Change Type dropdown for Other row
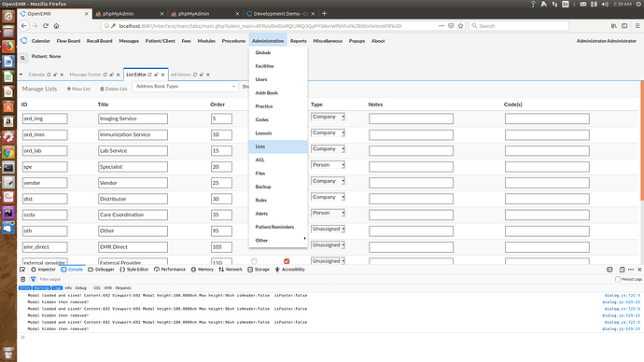 pyautogui.click(x=328, y=229)
